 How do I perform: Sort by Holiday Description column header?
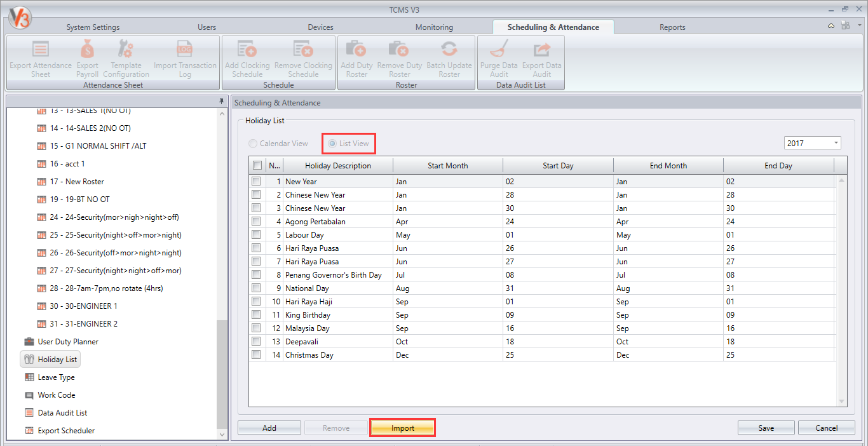coord(338,166)
